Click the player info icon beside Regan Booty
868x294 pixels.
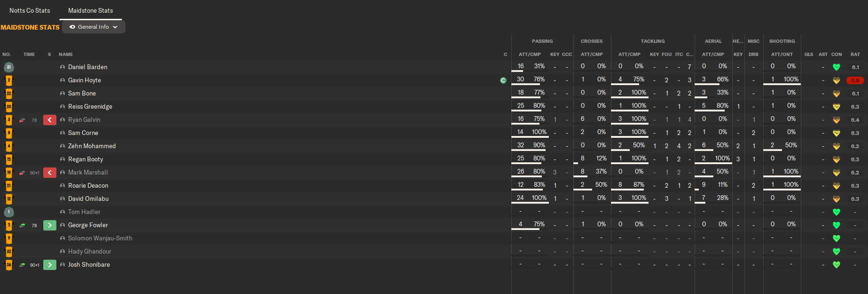tap(63, 159)
